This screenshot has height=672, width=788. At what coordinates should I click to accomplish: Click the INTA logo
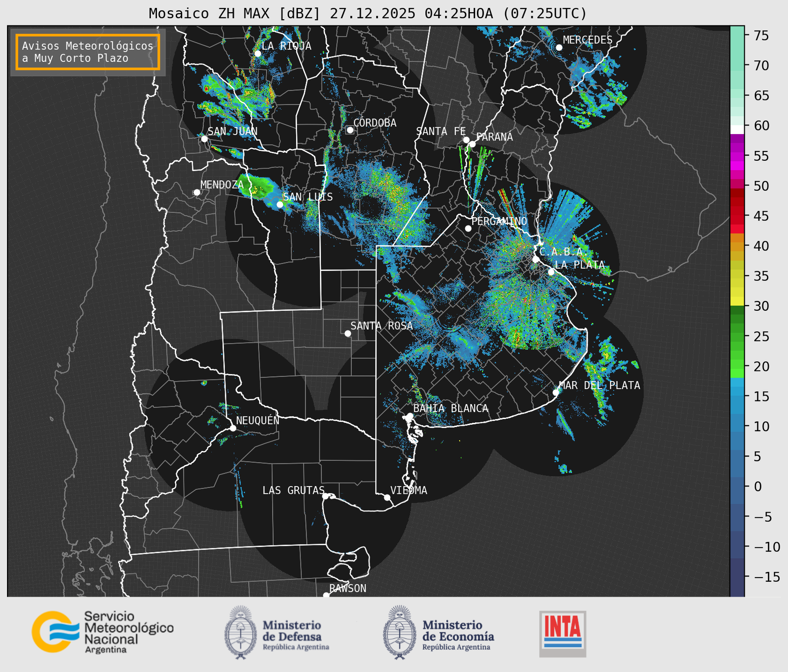tap(563, 634)
